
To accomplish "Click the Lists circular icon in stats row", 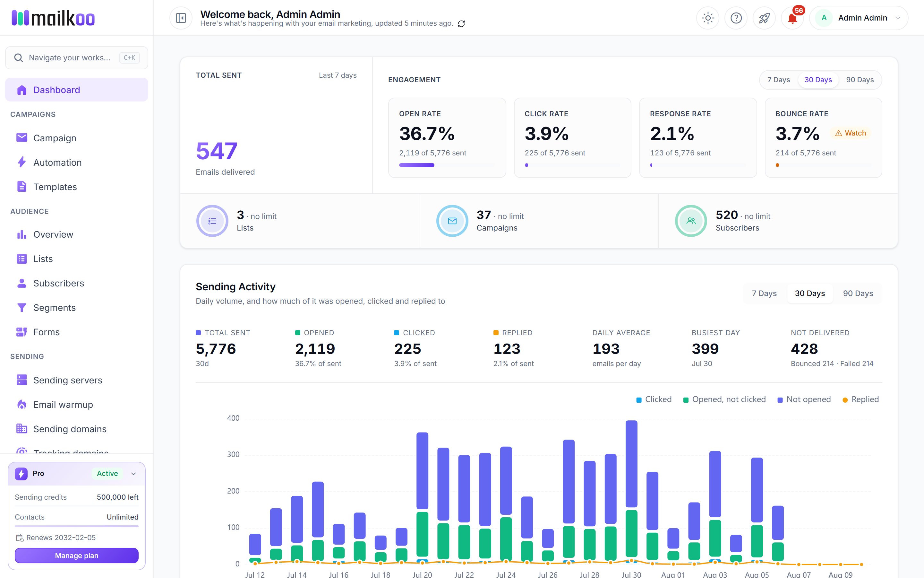I will tap(212, 221).
